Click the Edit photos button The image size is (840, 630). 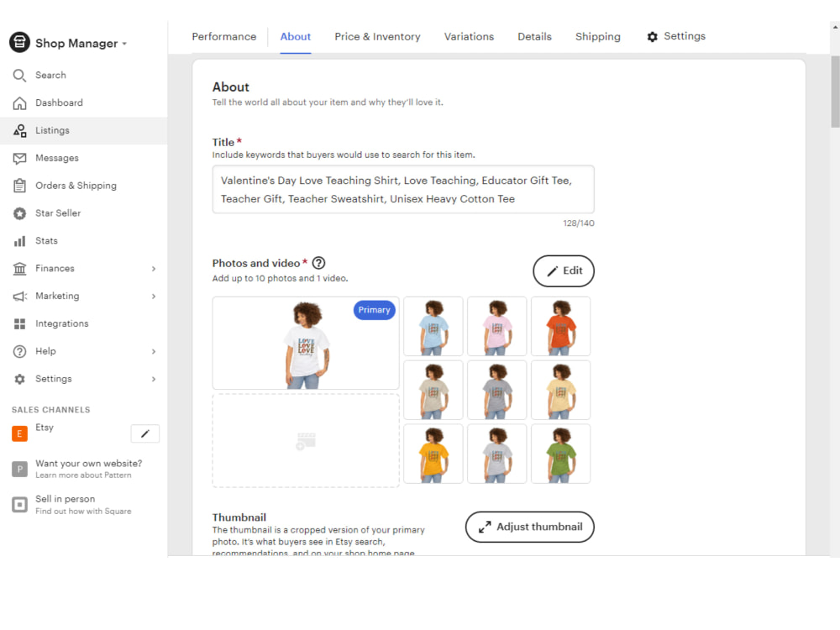point(564,271)
